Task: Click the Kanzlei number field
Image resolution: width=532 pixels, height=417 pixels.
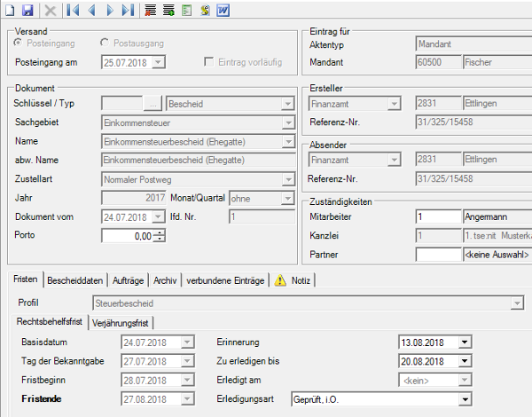Action: click(438, 235)
